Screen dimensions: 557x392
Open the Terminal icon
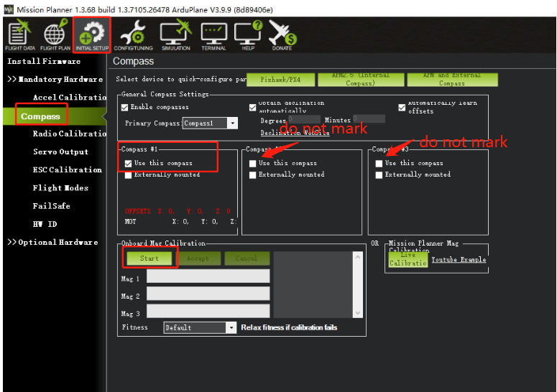coord(213,37)
